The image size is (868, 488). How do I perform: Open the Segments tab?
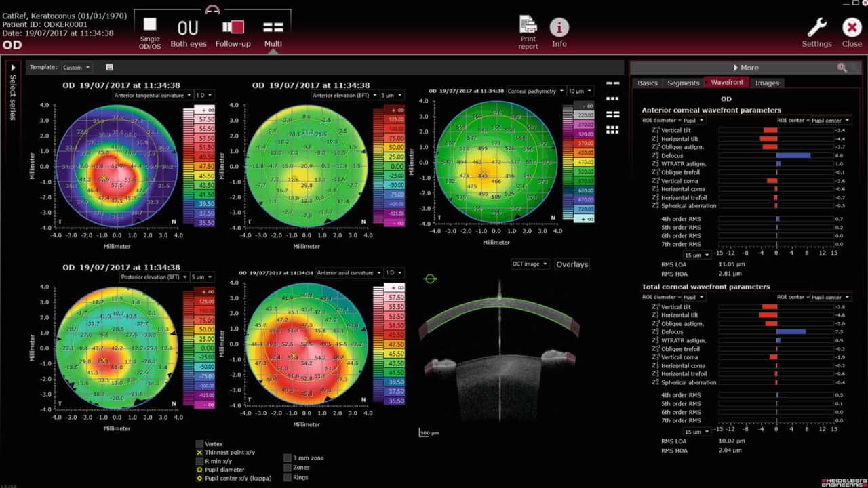[683, 83]
